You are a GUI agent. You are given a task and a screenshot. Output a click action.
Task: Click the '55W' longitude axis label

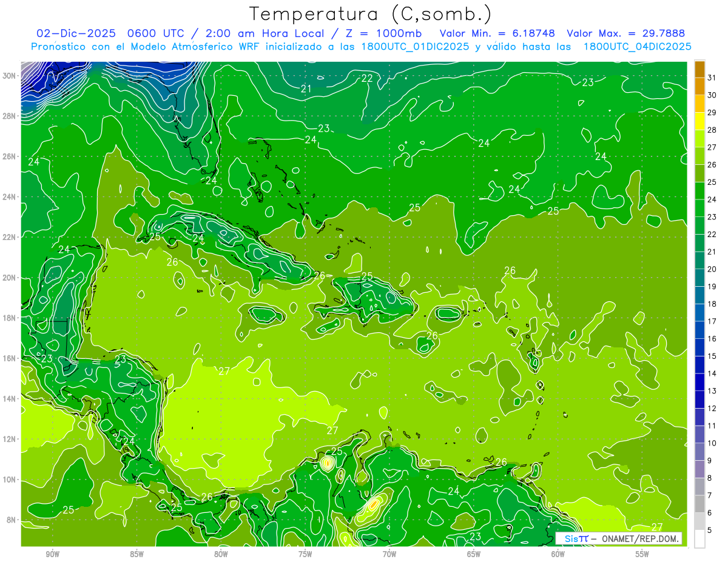pyautogui.click(x=642, y=554)
